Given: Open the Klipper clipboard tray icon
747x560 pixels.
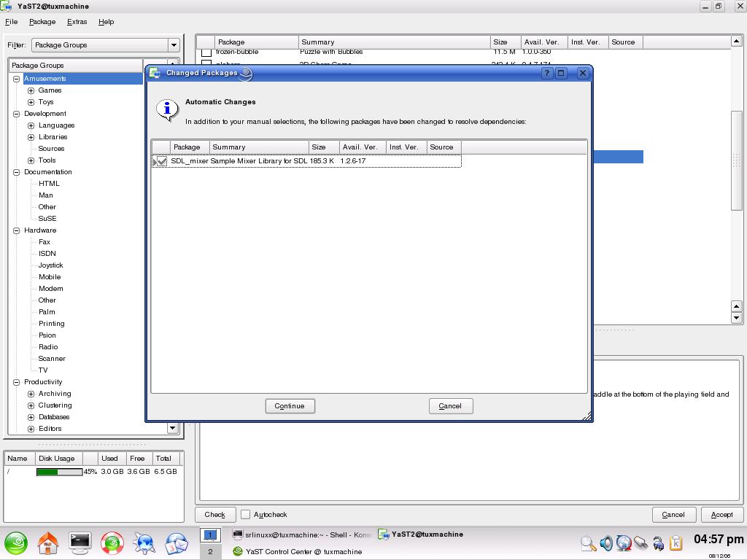Looking at the screenshot, I should (676, 543).
